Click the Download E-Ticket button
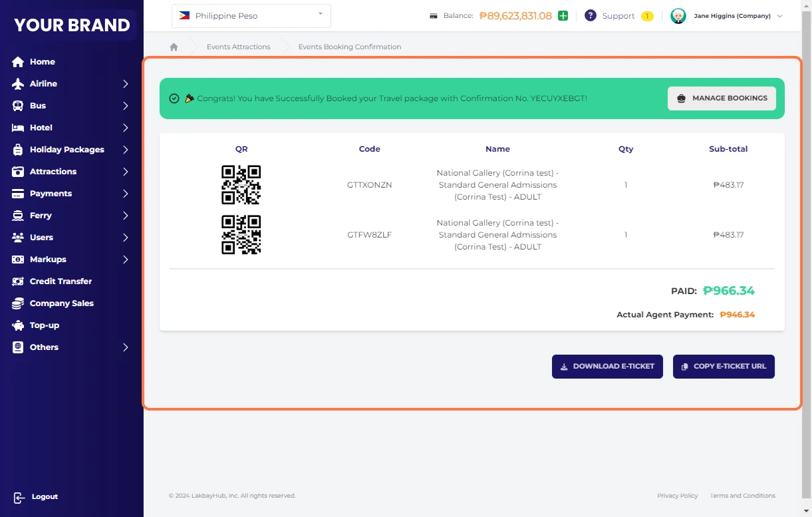 tap(607, 367)
